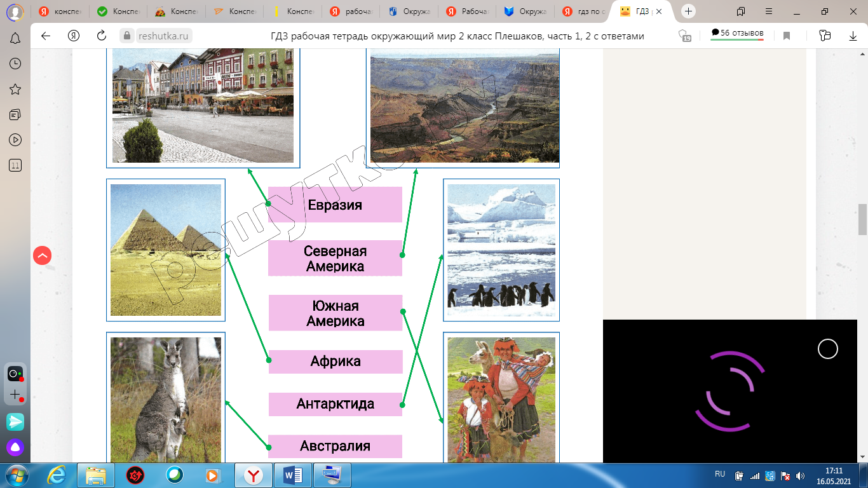Screen dimensions: 868x488
Task: Switch input language RU indicator
Action: click(x=720, y=475)
